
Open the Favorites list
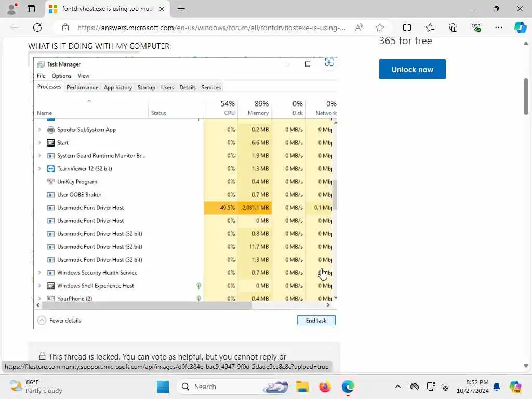click(x=430, y=28)
